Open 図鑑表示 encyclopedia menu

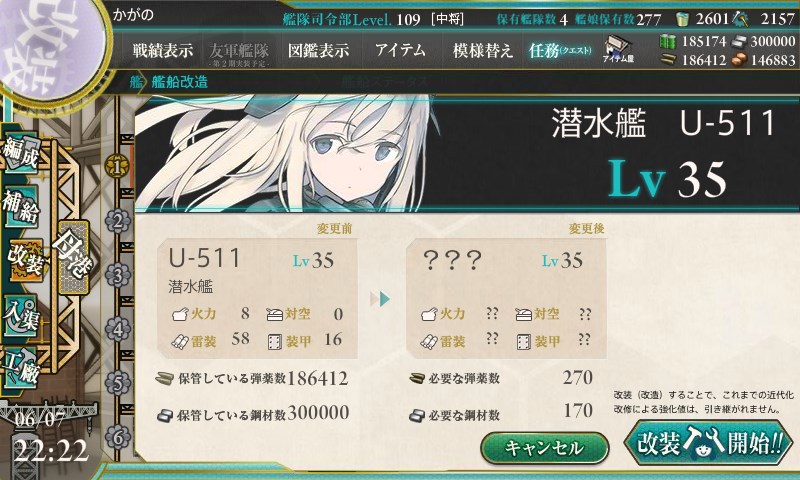tap(318, 50)
